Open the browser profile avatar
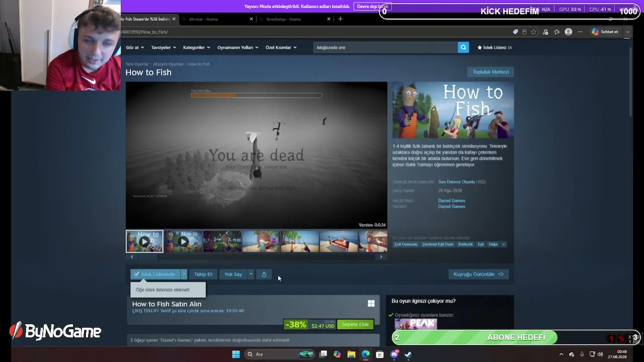Screen dimensions: 644x362 [x=569, y=32]
